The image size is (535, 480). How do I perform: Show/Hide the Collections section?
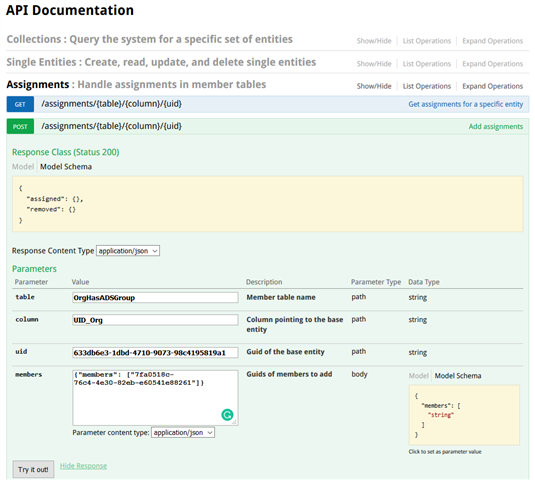tap(374, 41)
